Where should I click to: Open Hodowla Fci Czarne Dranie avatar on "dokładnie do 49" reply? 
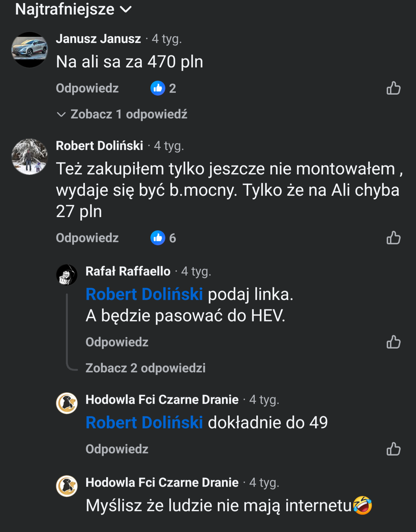[67, 403]
